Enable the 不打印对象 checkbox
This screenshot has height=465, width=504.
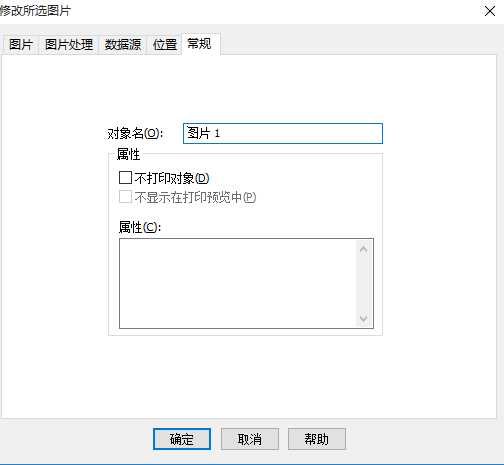pos(125,178)
